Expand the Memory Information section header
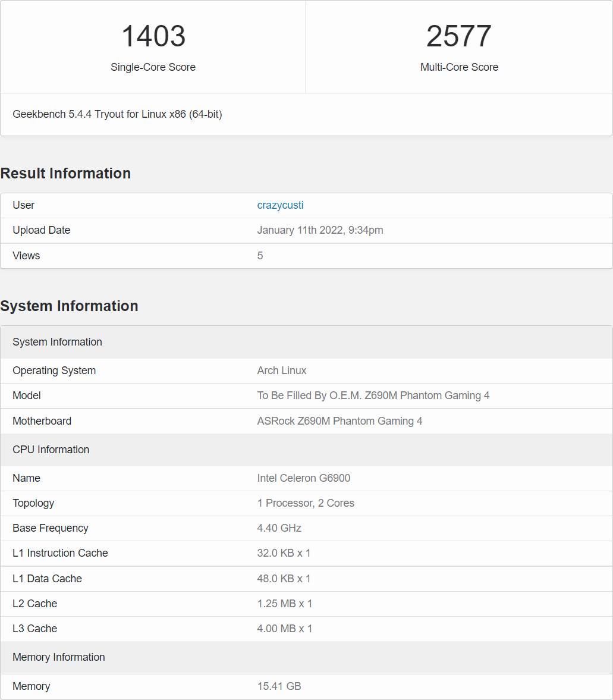 [58, 657]
